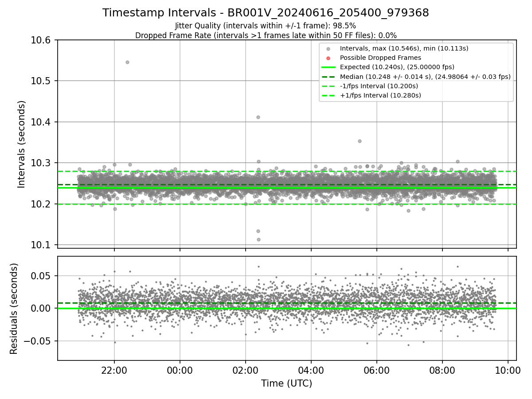
Task: Click the 'Expected (10.240s), (25.00000 fps)' legend entry
Action: [397, 67]
